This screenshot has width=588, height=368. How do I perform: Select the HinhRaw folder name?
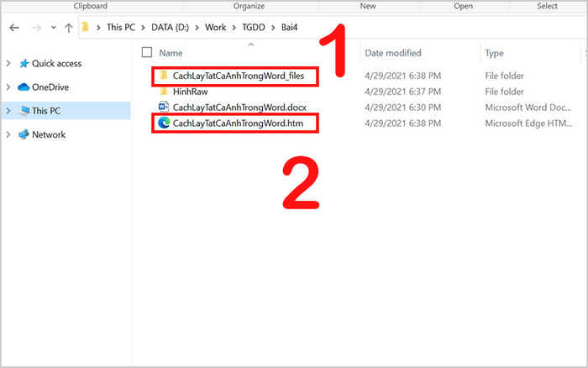tap(190, 92)
